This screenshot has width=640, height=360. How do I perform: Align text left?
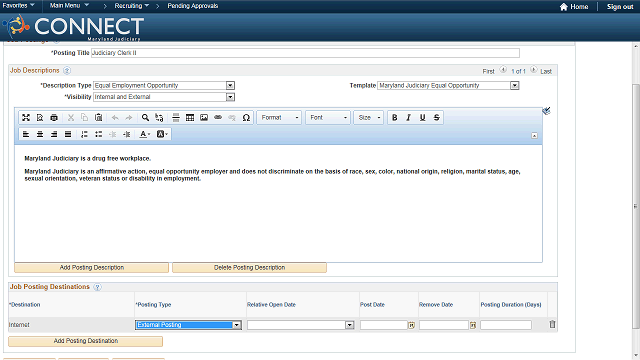pos(26,134)
